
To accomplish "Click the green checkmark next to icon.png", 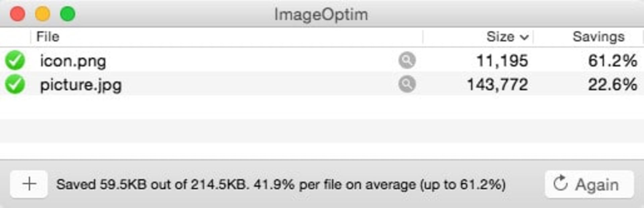I will (15, 61).
